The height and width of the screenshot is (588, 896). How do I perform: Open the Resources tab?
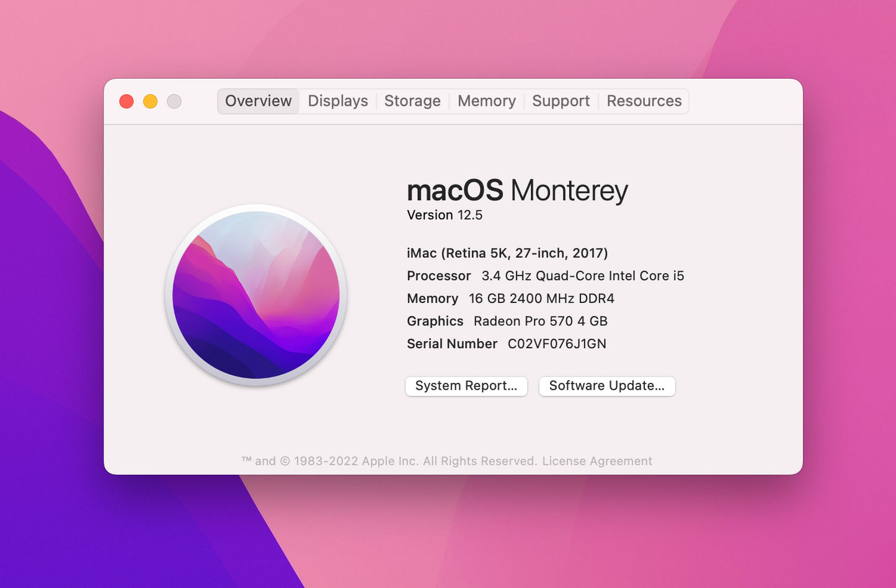click(644, 101)
